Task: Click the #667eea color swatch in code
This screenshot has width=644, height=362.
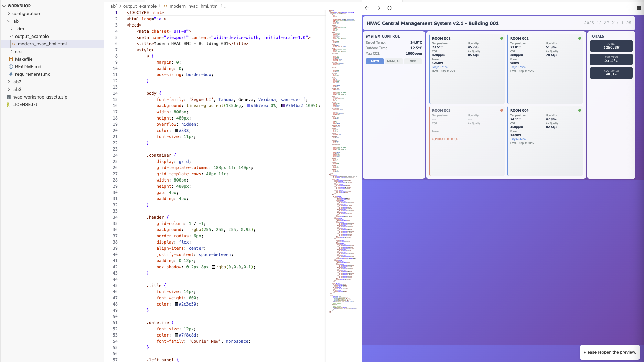Action: pyautogui.click(x=248, y=106)
